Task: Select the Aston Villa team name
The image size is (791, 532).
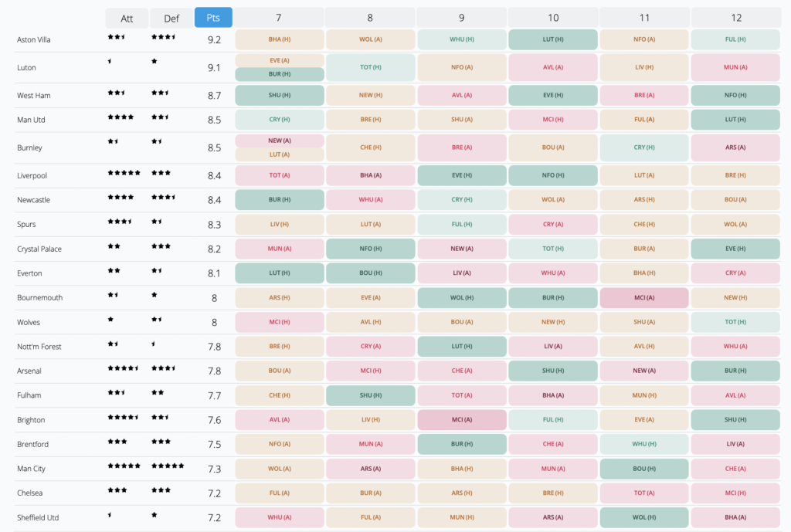Action: click(x=34, y=39)
